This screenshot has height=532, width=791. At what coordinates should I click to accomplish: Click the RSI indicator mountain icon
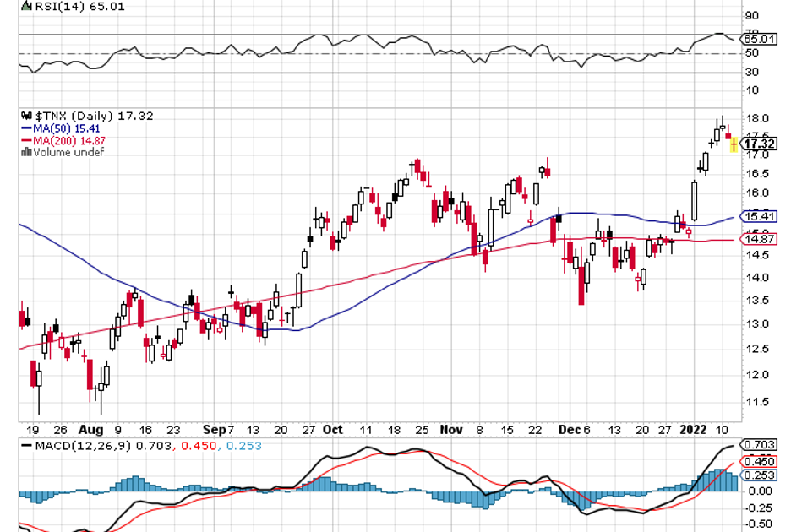pyautogui.click(x=24, y=7)
